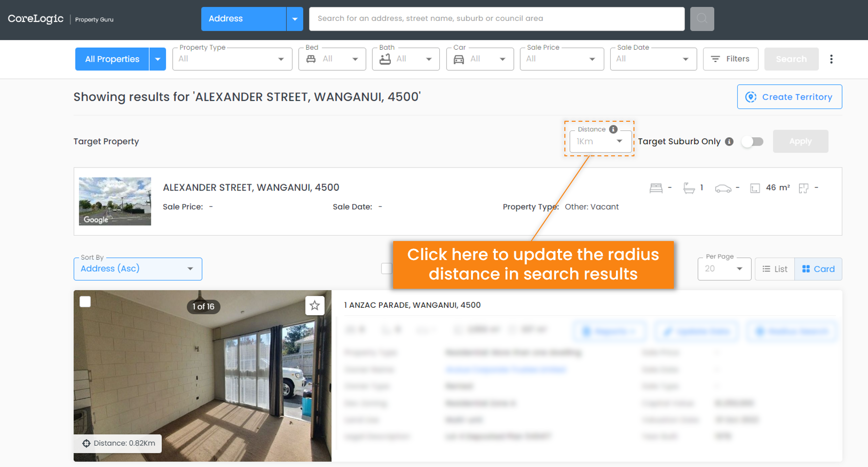Click the 1 ANZAC PARADE, WANGANUI, 4500 title
The height and width of the screenshot is (467, 868).
[412, 305]
